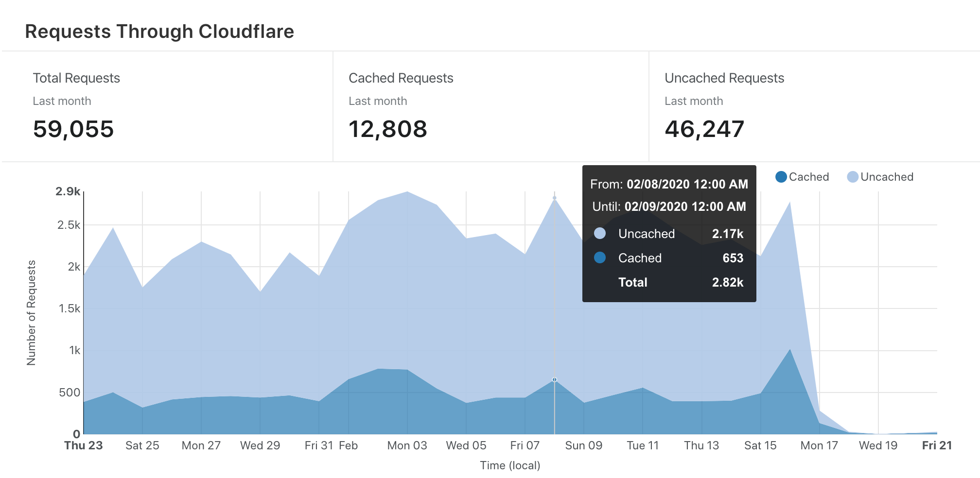
Task: Click the tooltip Uncached 2.17k value
Action: click(728, 234)
